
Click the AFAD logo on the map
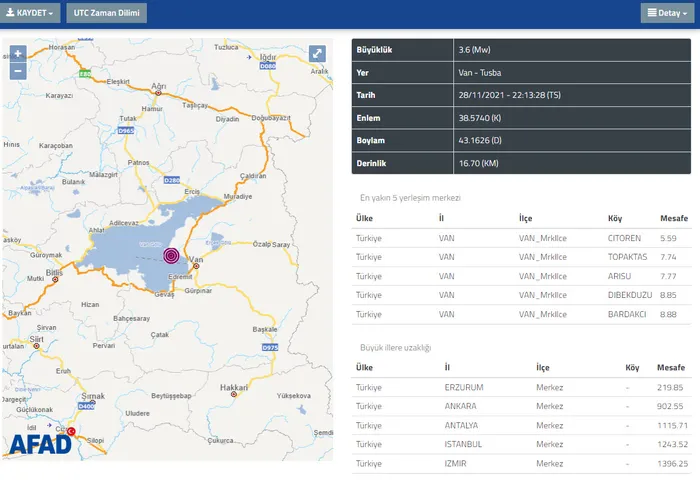pos(42,443)
